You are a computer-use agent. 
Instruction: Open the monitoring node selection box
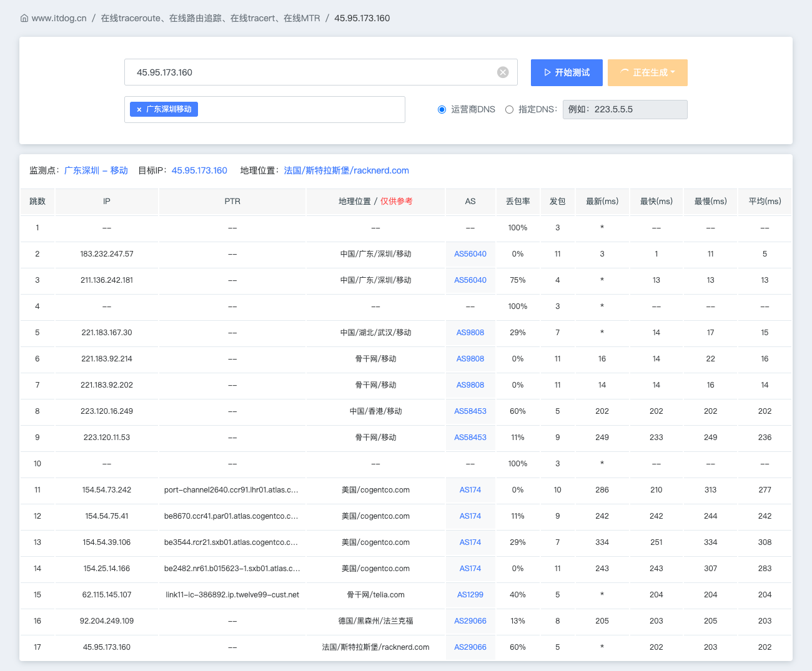[265, 109]
